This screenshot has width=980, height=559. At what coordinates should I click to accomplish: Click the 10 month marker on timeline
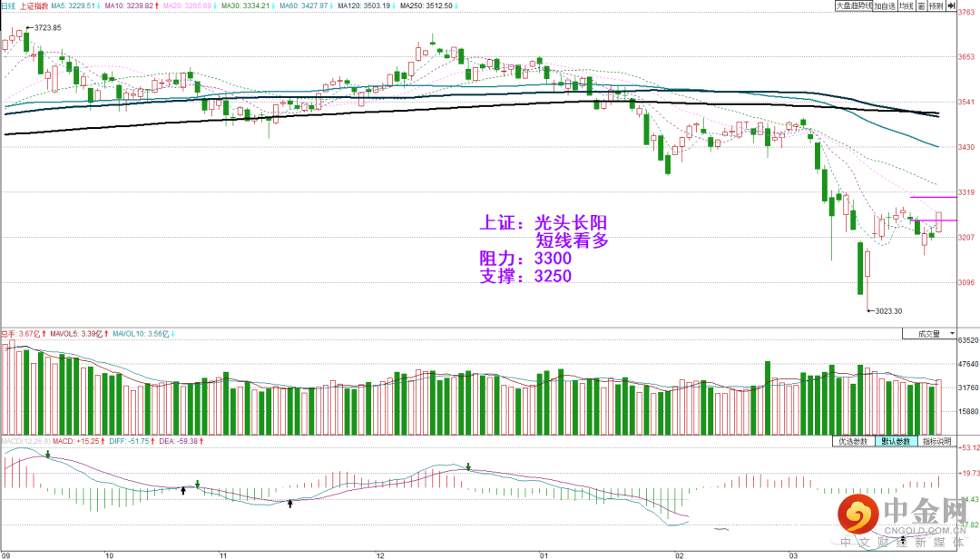pyautogui.click(x=109, y=555)
